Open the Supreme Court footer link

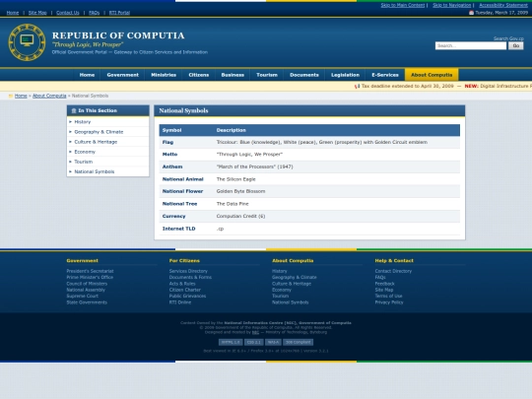tap(82, 297)
